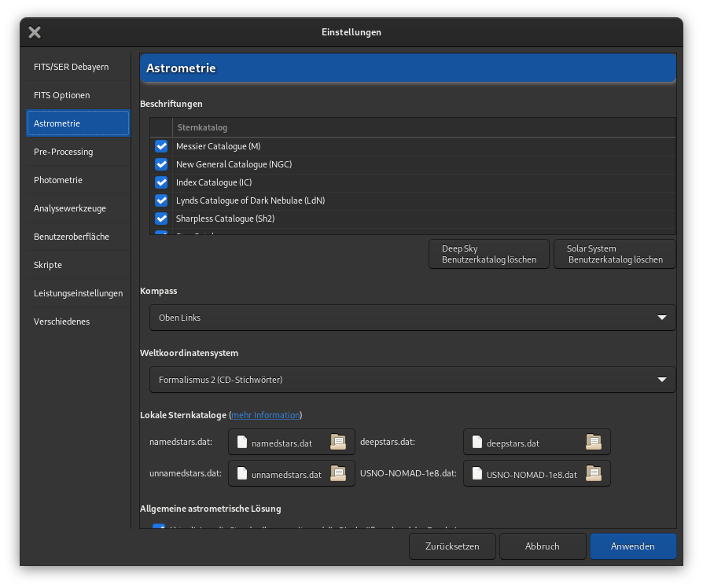Click the folder icon for unnamedstars.dat
Image resolution: width=703 pixels, height=588 pixels.
(337, 474)
